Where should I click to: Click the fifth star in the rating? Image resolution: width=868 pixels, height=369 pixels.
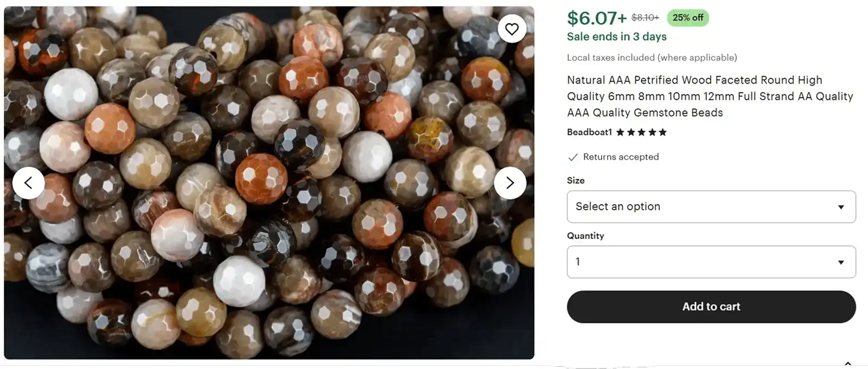pos(662,132)
